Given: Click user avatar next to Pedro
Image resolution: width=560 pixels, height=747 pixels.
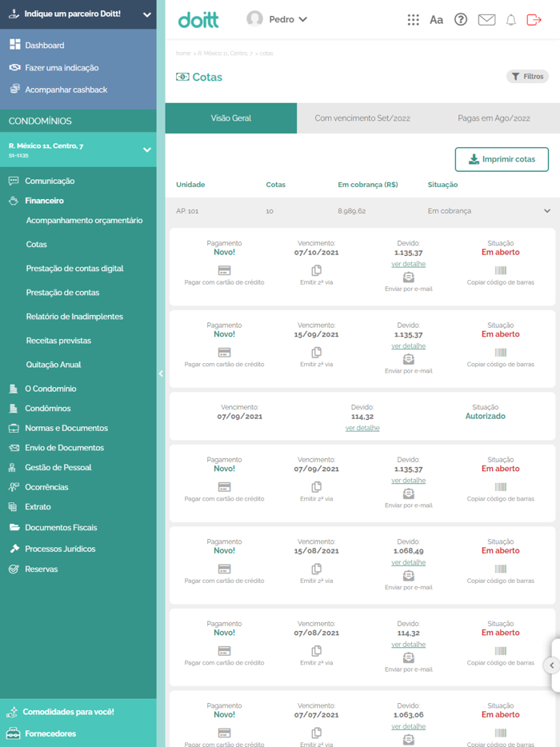Looking at the screenshot, I should [x=254, y=19].
